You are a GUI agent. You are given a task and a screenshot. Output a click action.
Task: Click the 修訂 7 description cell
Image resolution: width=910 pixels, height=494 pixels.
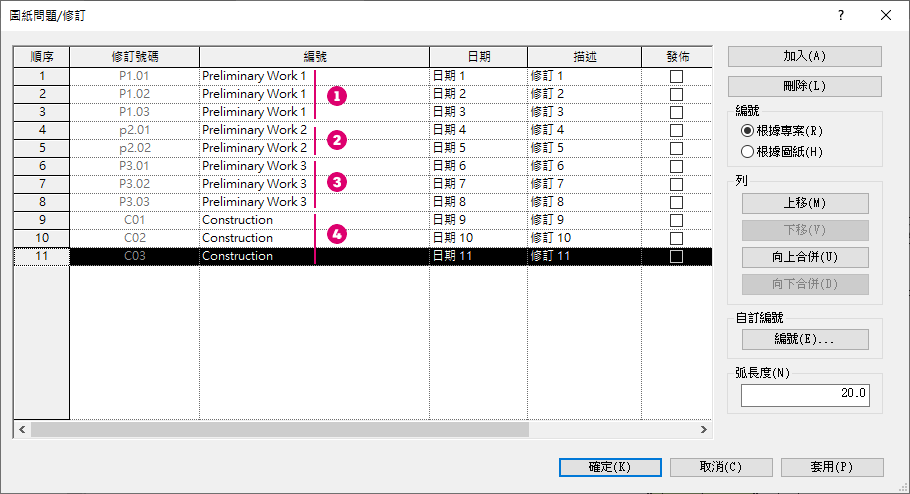[584, 184]
